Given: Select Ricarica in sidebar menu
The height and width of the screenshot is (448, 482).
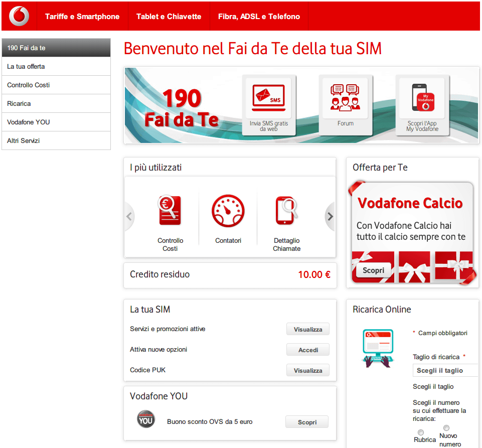Looking at the screenshot, I should coord(56,104).
